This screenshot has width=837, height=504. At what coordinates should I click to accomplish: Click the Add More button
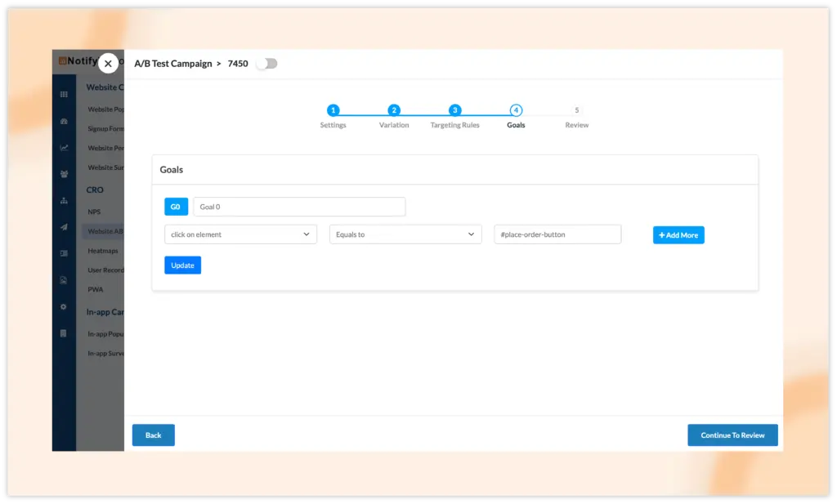pyautogui.click(x=678, y=235)
